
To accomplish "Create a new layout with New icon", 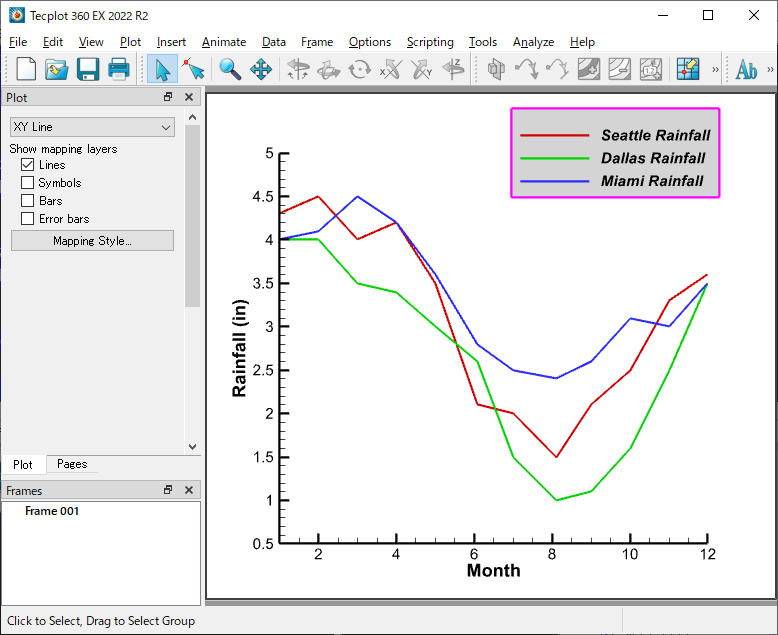I will (26, 69).
